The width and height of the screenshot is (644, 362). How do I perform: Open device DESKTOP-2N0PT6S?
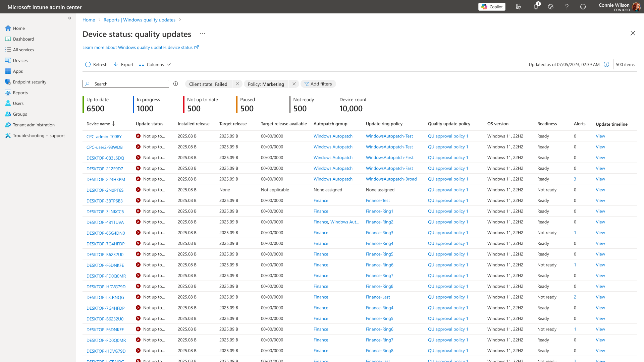click(x=105, y=190)
